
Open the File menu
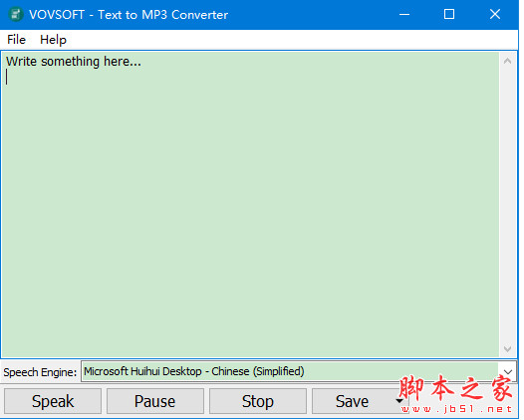pyautogui.click(x=16, y=40)
